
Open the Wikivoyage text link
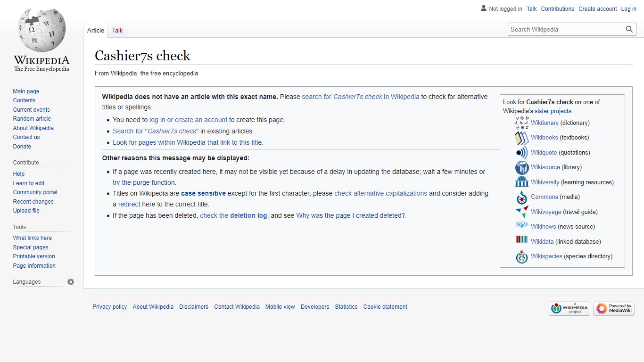(546, 212)
